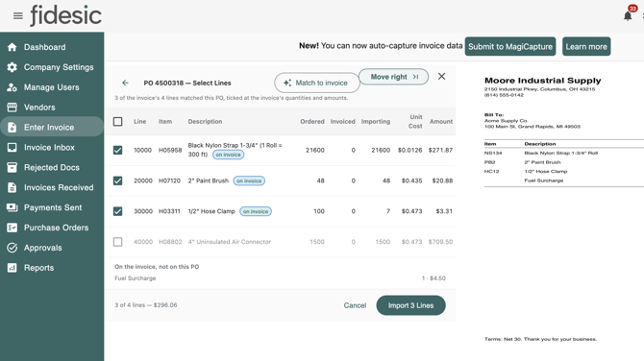Click the fidesic logo
Viewport: 644px width, 361px height.
[x=65, y=15]
